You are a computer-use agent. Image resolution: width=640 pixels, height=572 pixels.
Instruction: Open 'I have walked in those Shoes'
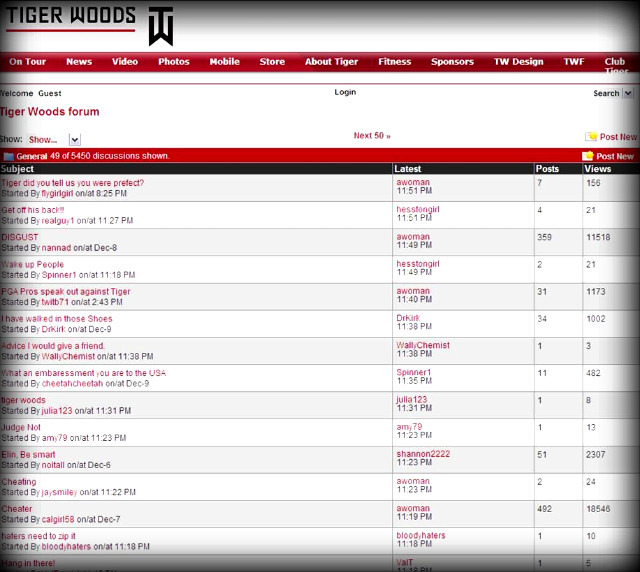tap(57, 319)
